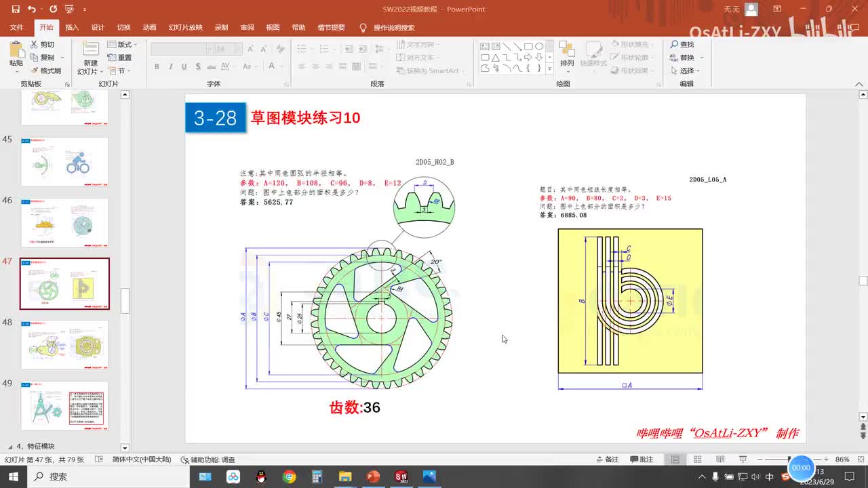Click 查找 find magnifier
The image size is (868, 488).
pos(683,44)
